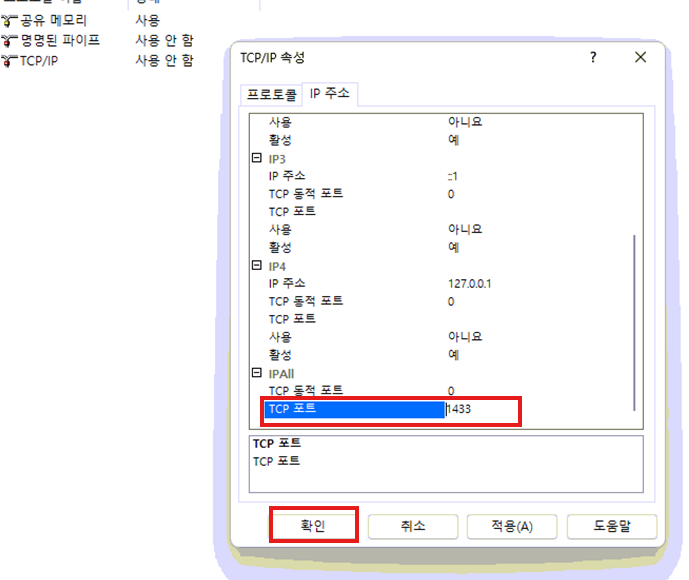Screen dimensions: 689x580
Task: Select the 명명된 파이프 protocol row
Action: coord(98,40)
